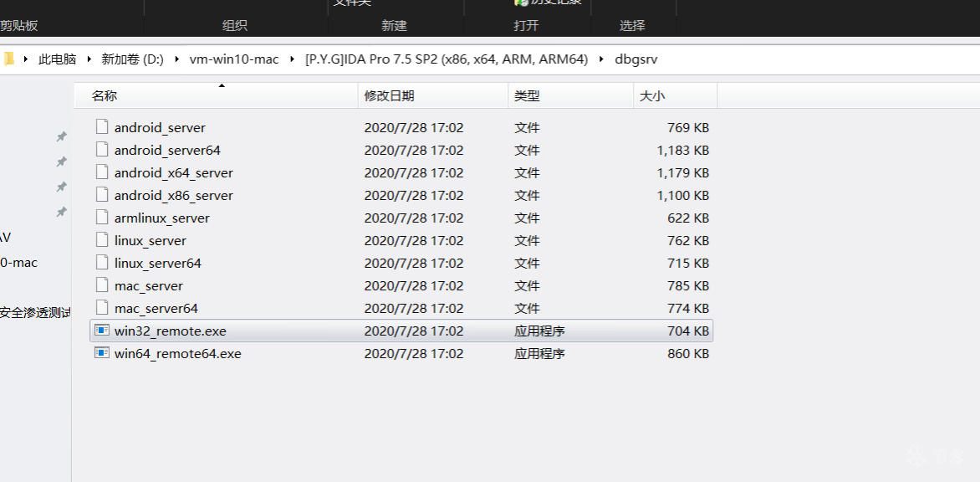The width and height of the screenshot is (980, 482).
Task: Go to the IDA Pro 7.5 SP2 folder breadcrumb
Action: [447, 59]
